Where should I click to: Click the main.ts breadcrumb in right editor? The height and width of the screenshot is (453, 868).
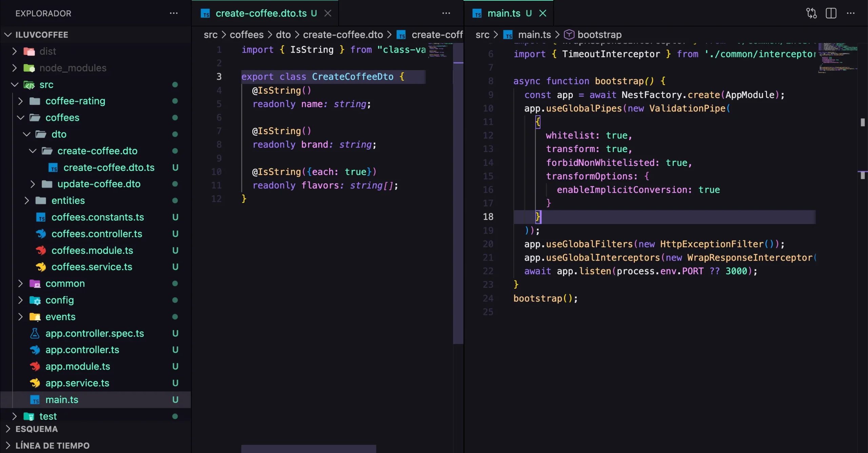click(x=534, y=35)
